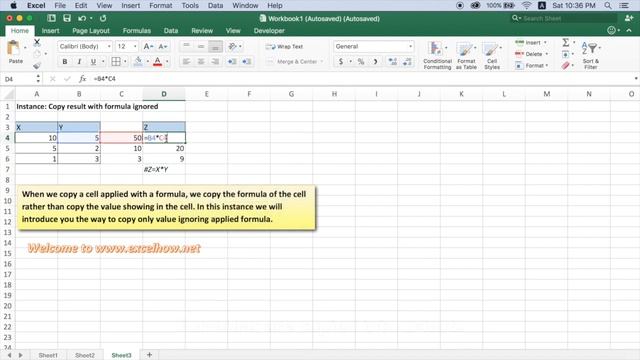The width and height of the screenshot is (640, 360).
Task: Click the AutoSum sigma icon
Action: tap(566, 42)
